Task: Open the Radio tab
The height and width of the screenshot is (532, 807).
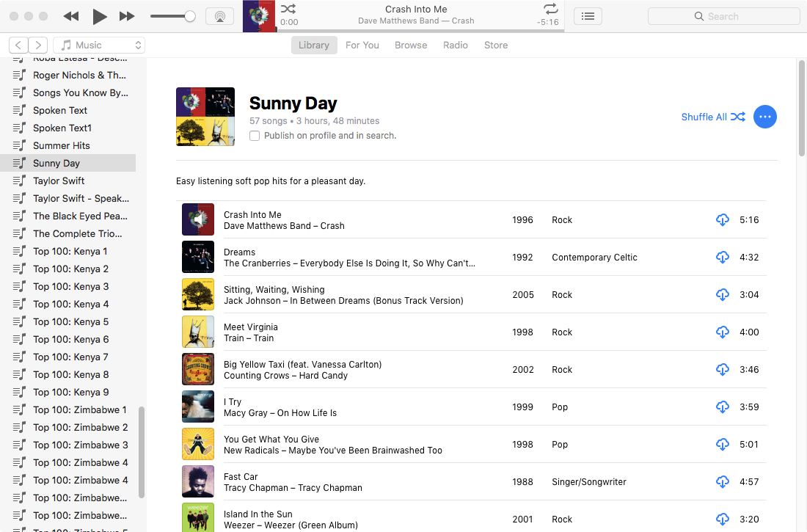Action: click(x=455, y=45)
